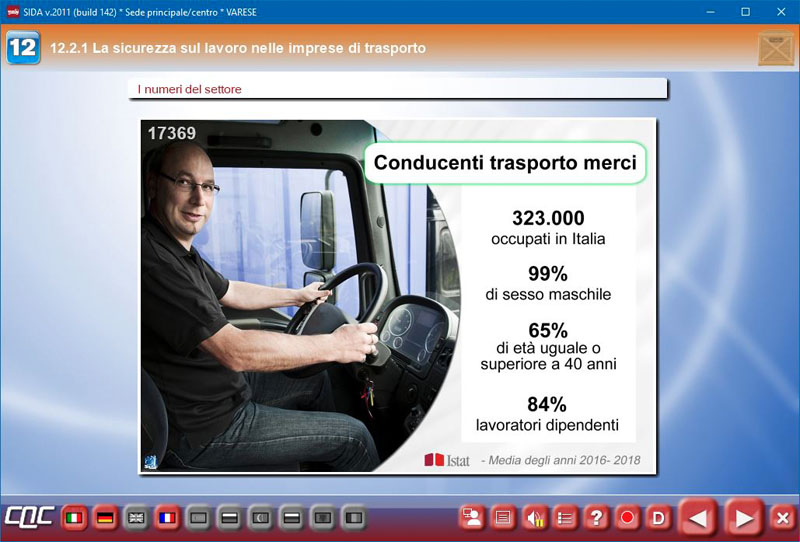Select the French flag language button
800x542 pixels.
pyautogui.click(x=167, y=518)
